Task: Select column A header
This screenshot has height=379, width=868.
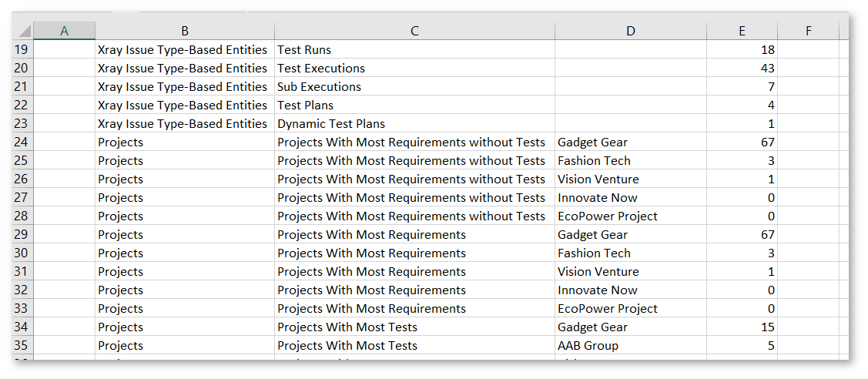Action: pyautogui.click(x=64, y=31)
